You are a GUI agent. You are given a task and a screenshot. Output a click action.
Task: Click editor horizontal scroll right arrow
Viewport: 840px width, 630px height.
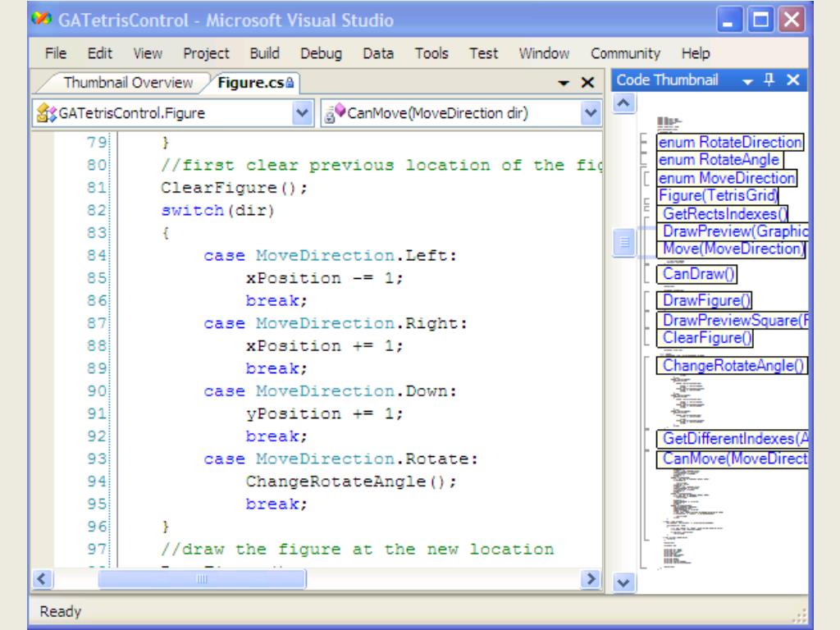591,579
